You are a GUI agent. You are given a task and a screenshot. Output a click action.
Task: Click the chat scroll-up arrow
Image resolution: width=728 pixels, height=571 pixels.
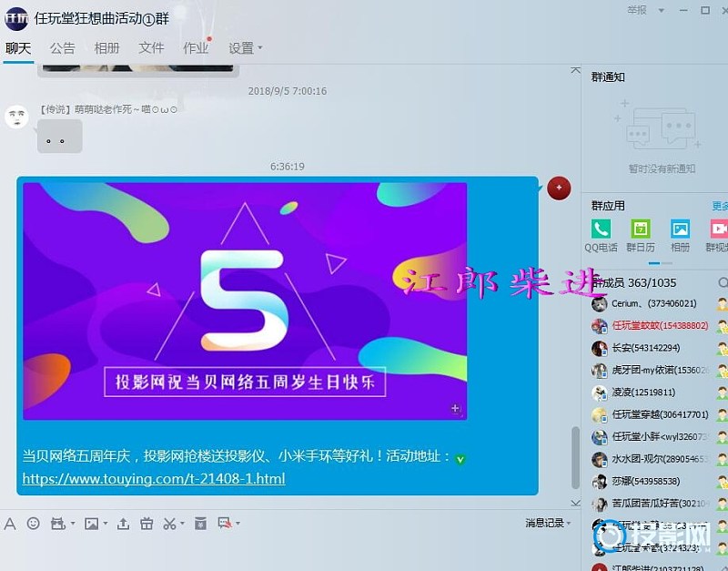pos(576,70)
